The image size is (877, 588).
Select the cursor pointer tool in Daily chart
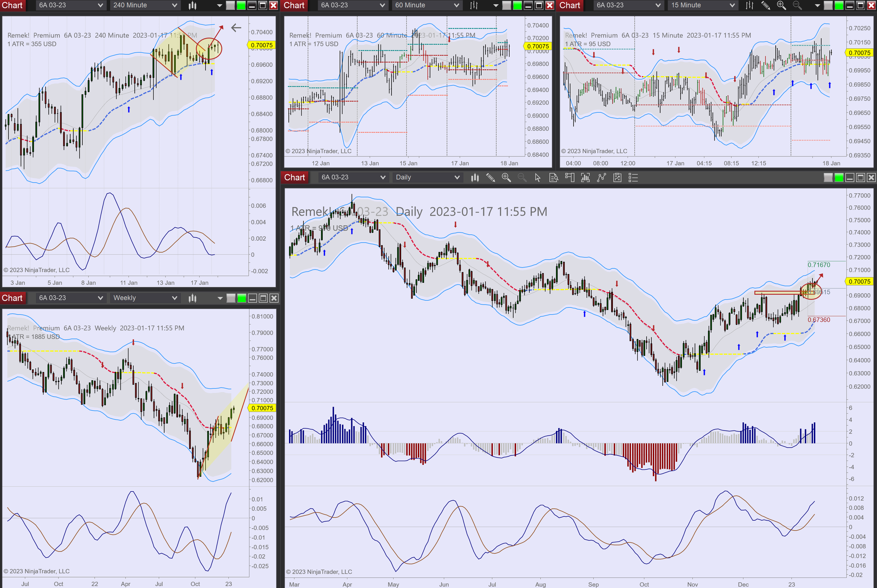click(537, 178)
